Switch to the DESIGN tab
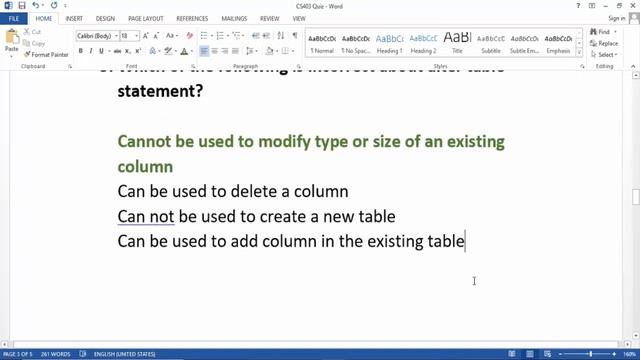This screenshot has height=360, width=640. [x=105, y=18]
